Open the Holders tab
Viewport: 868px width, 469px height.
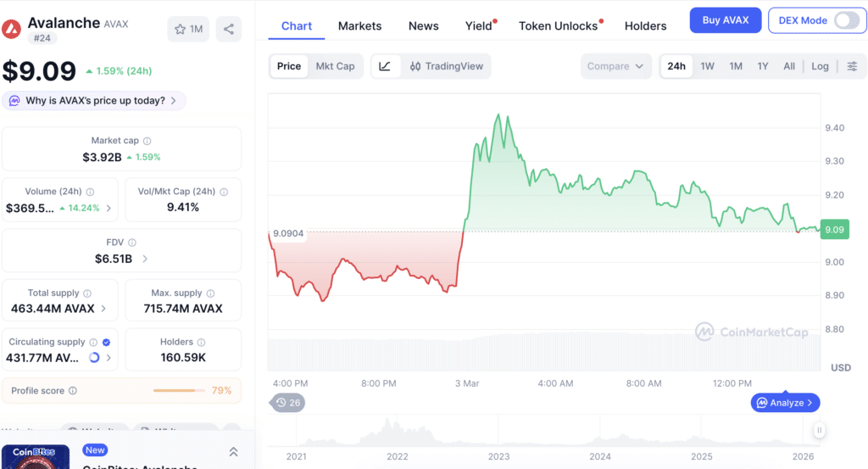pos(645,26)
